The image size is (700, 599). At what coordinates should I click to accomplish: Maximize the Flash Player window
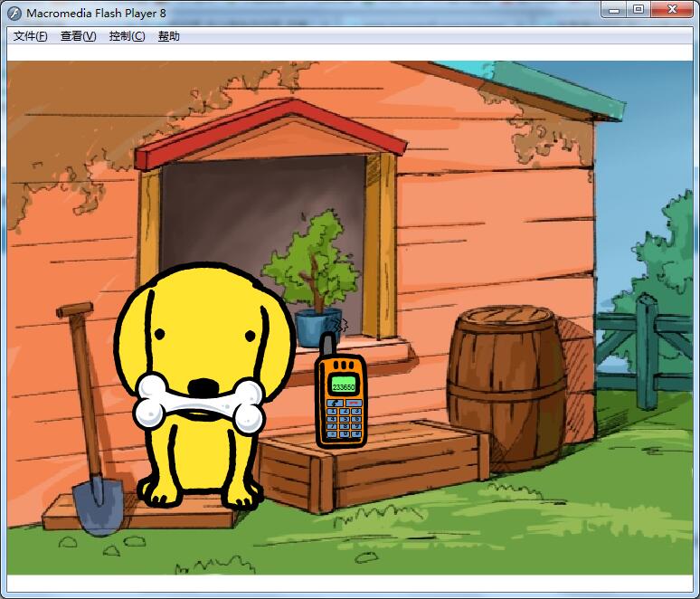click(x=639, y=9)
